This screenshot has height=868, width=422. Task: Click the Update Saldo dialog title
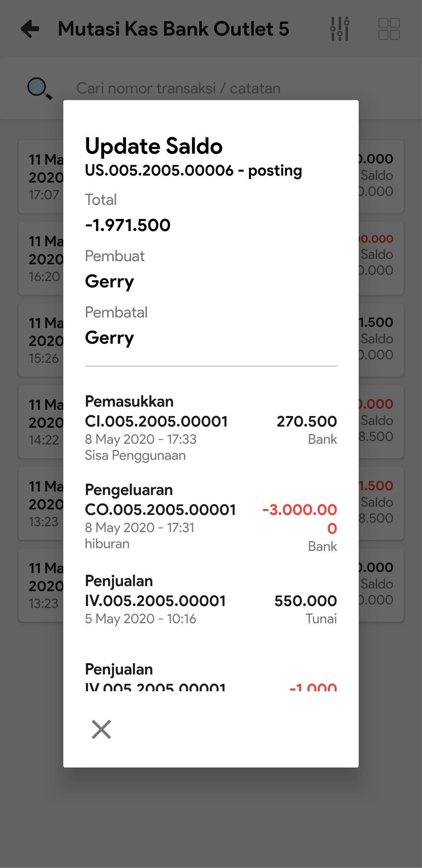click(x=154, y=146)
